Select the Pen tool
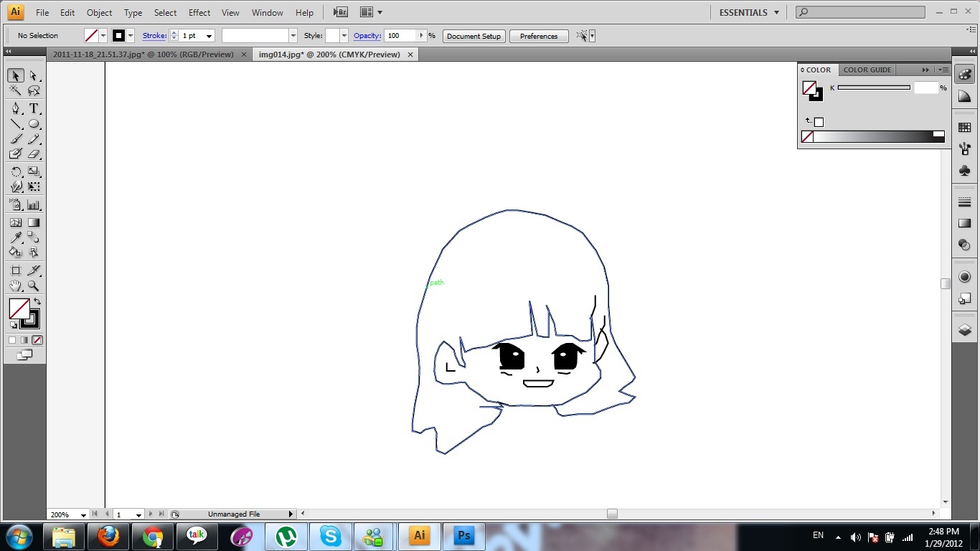The image size is (980, 551). point(16,108)
